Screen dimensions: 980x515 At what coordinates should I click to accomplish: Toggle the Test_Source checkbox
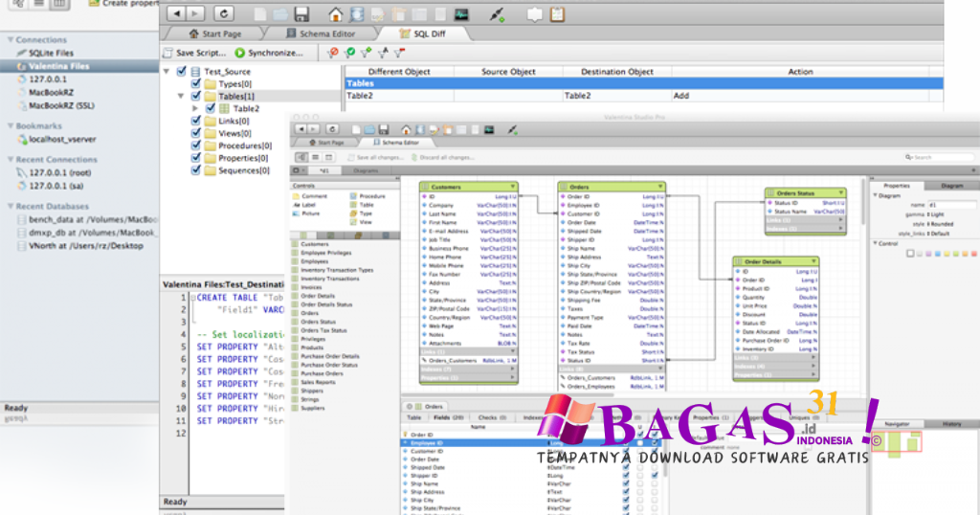[x=182, y=71]
